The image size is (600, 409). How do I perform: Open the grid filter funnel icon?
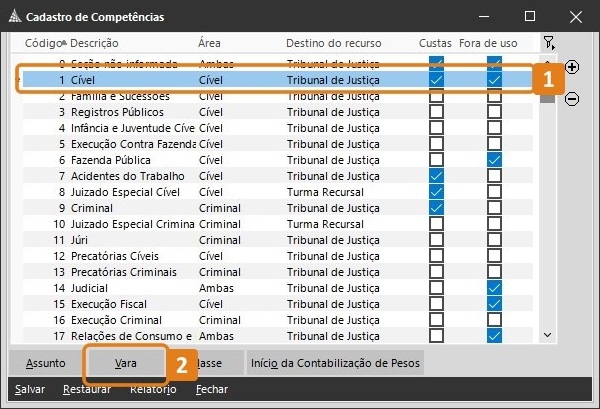(549, 43)
